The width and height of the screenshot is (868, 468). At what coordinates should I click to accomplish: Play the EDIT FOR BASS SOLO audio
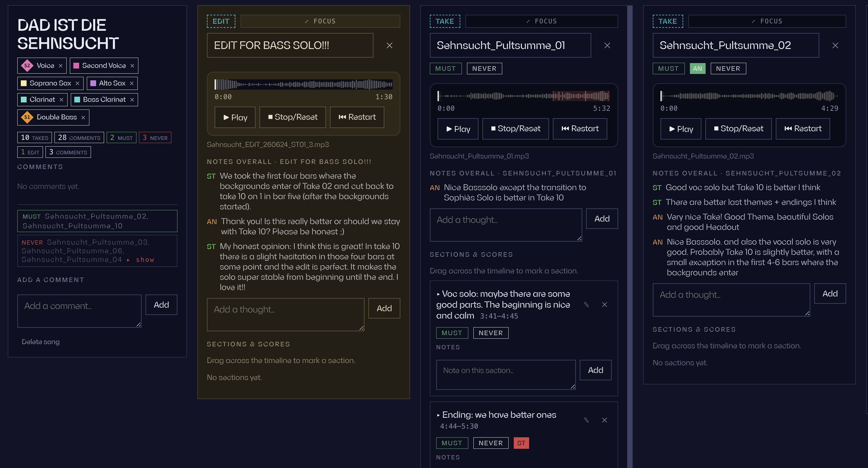coord(235,117)
